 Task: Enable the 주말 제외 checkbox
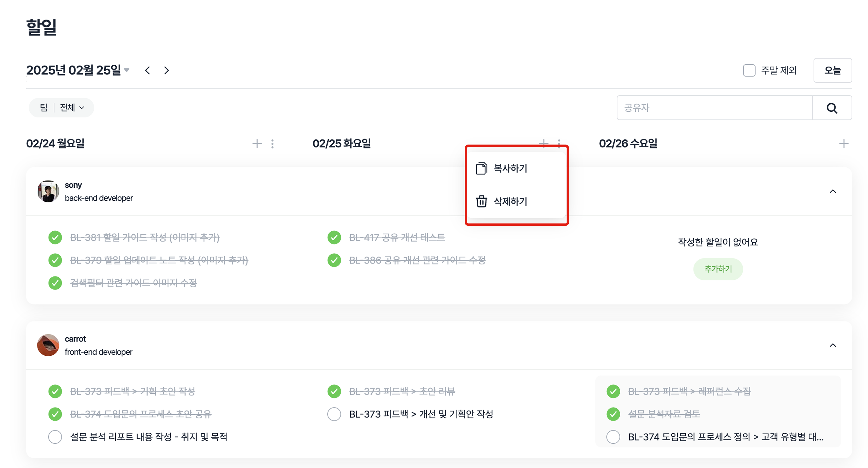pyautogui.click(x=749, y=70)
